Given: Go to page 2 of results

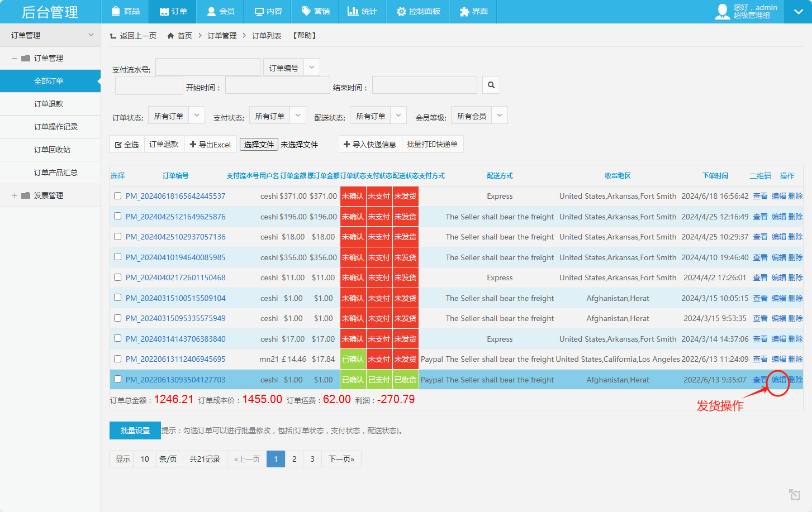Looking at the screenshot, I should coord(294,459).
